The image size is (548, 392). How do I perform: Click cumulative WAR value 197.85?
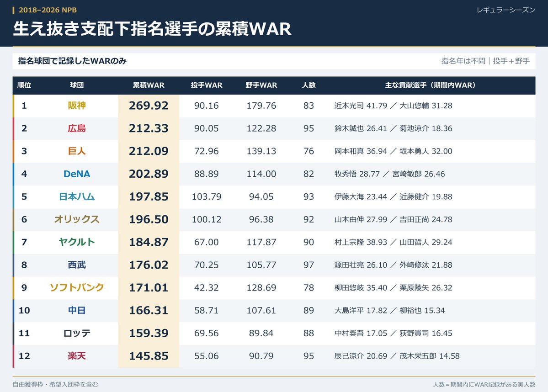(149, 196)
